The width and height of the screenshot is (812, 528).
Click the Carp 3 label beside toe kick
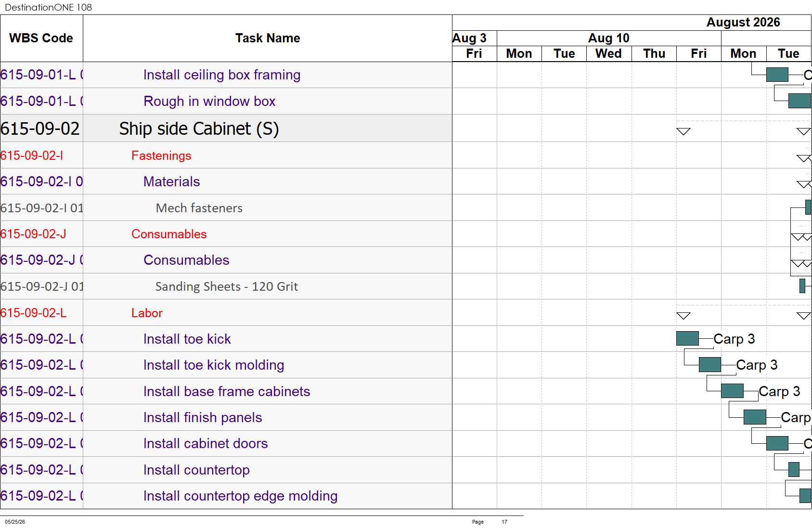(x=734, y=339)
